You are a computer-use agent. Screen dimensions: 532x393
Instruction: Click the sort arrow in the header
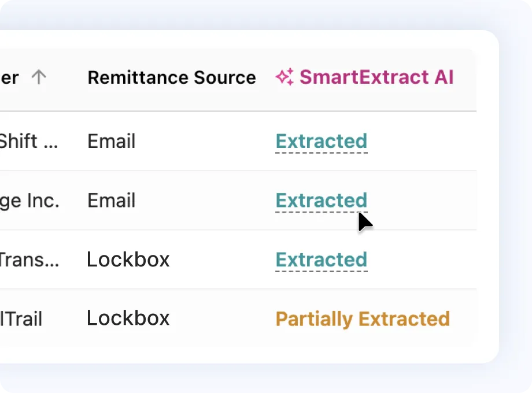click(x=39, y=77)
